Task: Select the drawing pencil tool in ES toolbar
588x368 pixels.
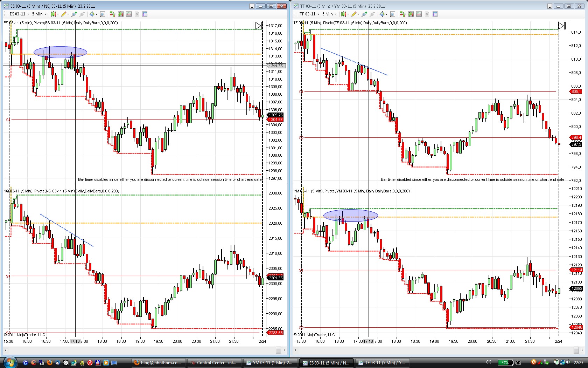Action: coord(63,14)
